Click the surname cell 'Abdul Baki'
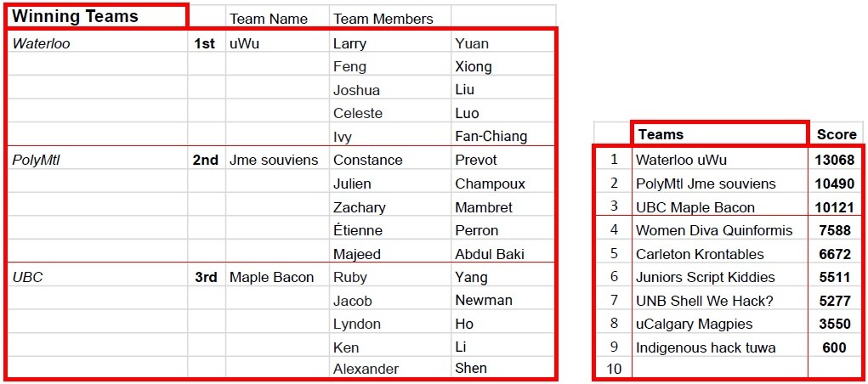868x384 pixels. tap(502, 253)
